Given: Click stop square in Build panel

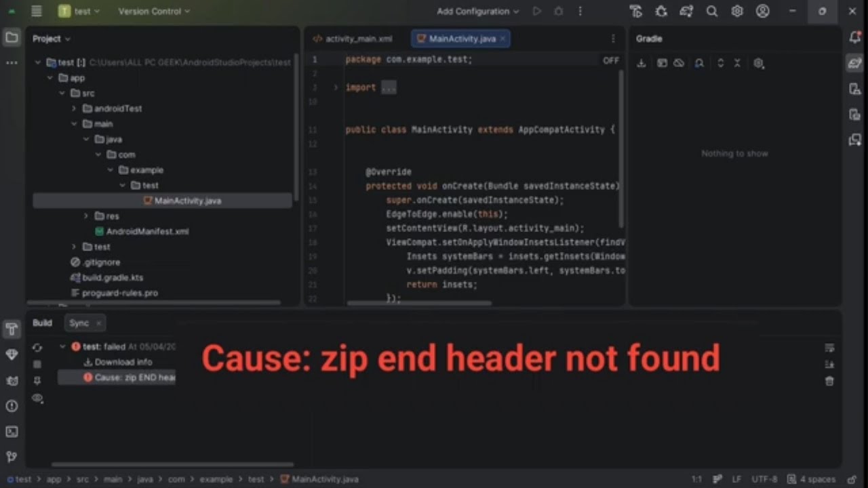Looking at the screenshot, I should 37,364.
